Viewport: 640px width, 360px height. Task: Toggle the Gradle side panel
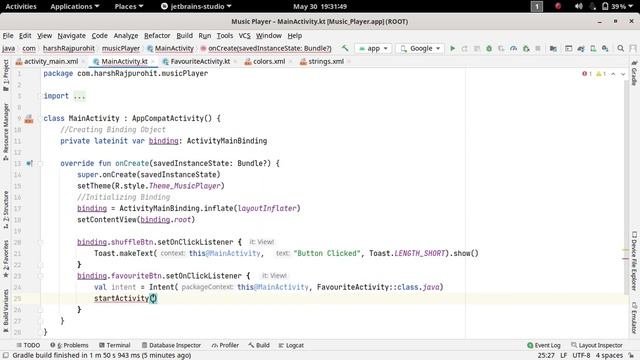coord(634,73)
